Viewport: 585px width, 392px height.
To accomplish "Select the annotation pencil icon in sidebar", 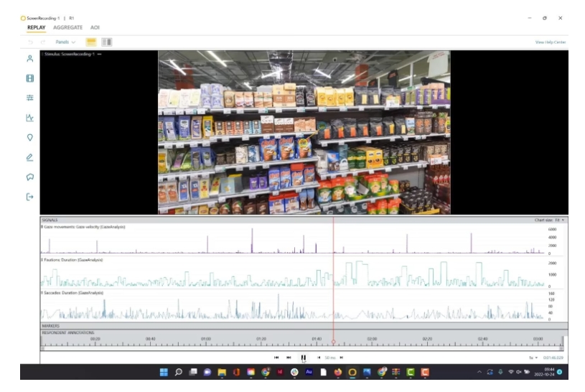I will pos(30,157).
